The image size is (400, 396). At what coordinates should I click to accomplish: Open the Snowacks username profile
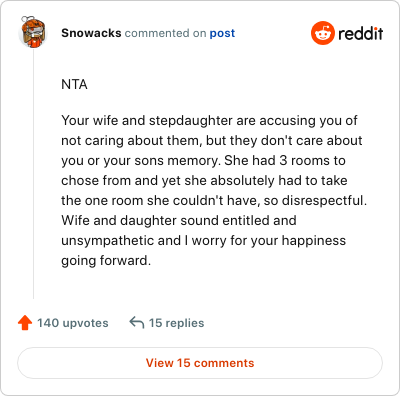pyautogui.click(x=91, y=33)
